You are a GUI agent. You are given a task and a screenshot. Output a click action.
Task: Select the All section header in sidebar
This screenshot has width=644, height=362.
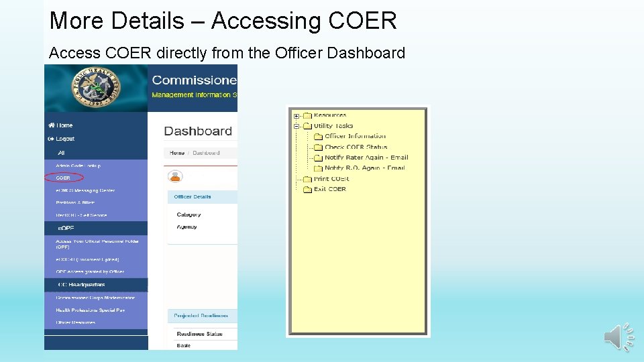pos(96,153)
